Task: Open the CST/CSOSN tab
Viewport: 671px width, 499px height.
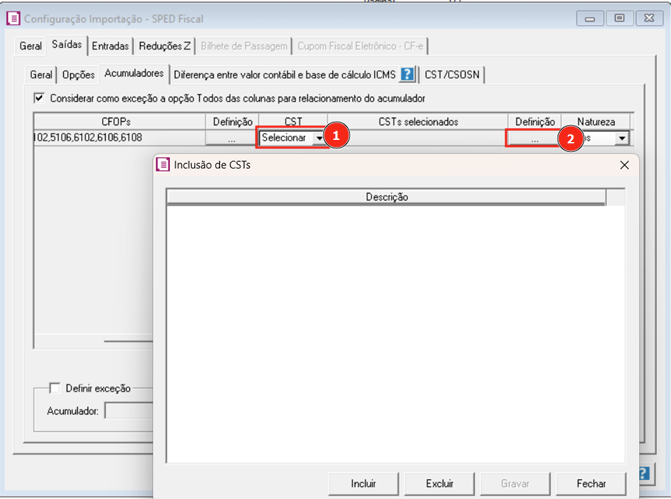Action: click(452, 74)
